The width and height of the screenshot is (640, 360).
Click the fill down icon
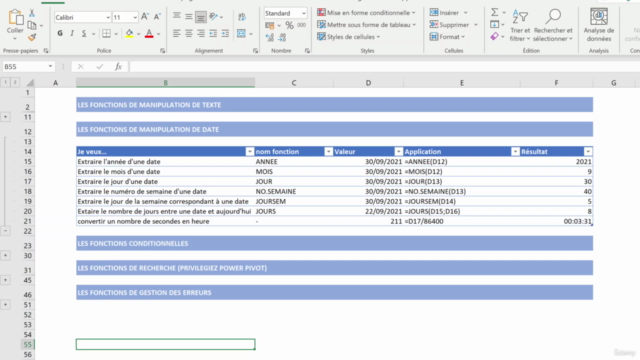point(495,24)
